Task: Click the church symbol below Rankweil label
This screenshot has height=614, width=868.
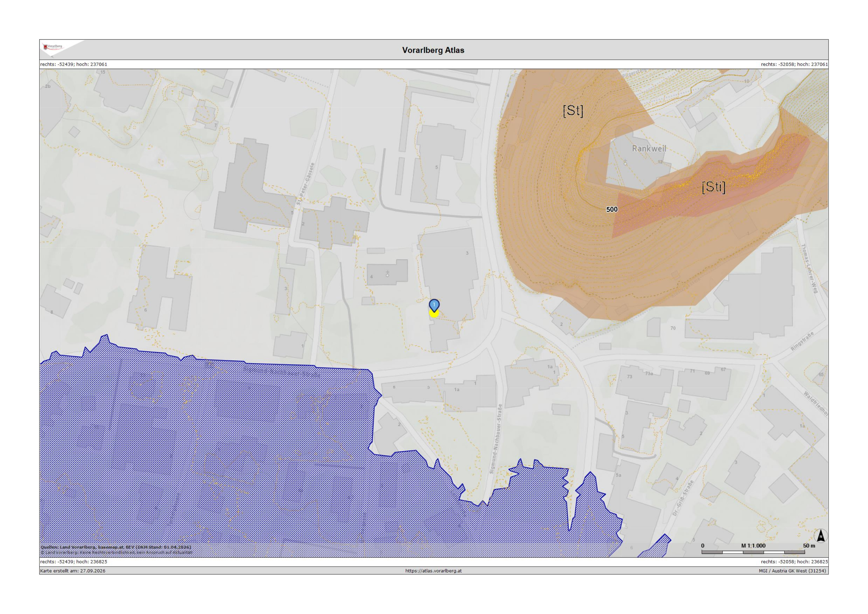Action: point(625,163)
